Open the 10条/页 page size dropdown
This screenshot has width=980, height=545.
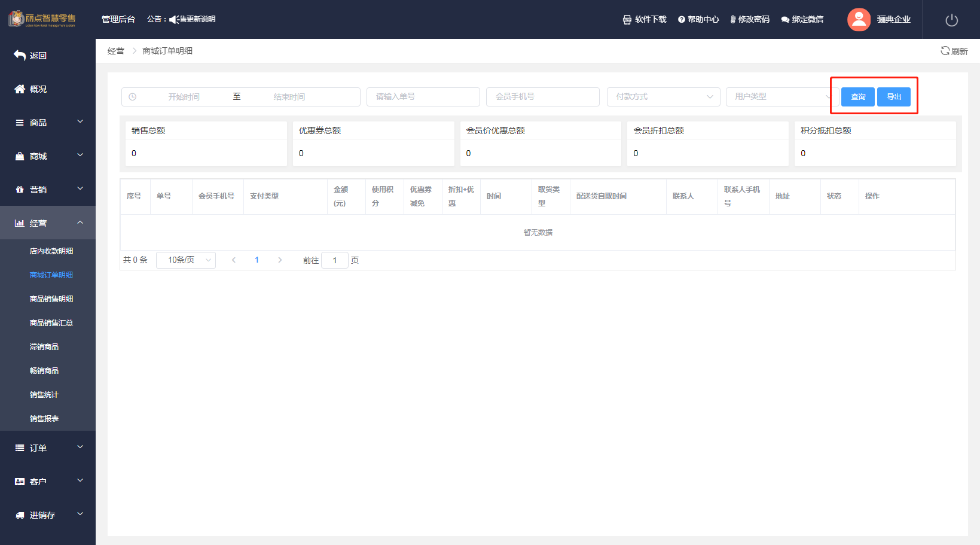tap(186, 260)
